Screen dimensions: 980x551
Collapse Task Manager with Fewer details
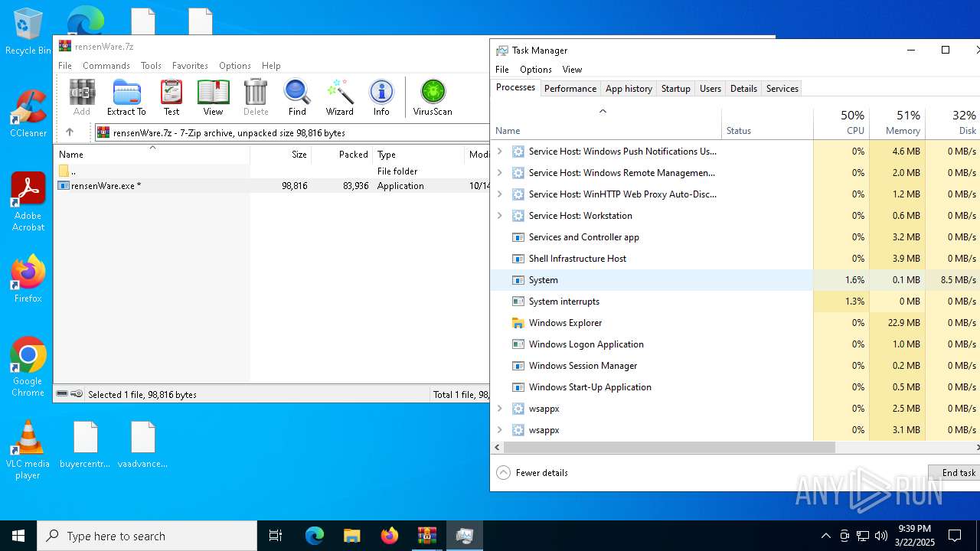[x=532, y=473]
